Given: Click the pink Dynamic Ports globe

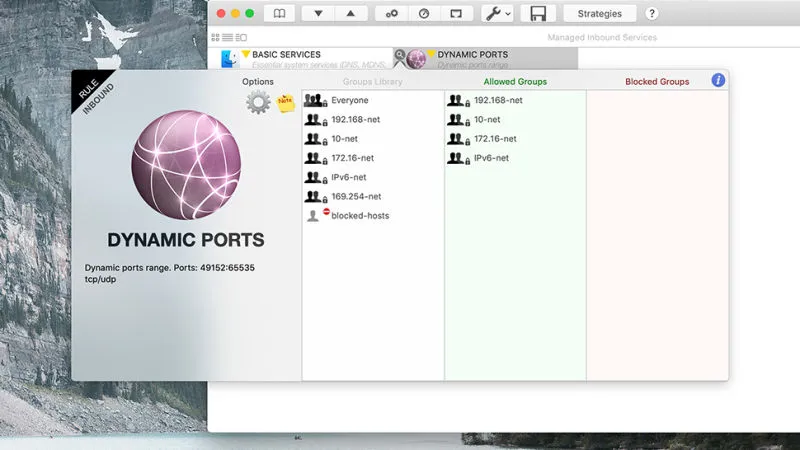Looking at the screenshot, I should (x=185, y=165).
